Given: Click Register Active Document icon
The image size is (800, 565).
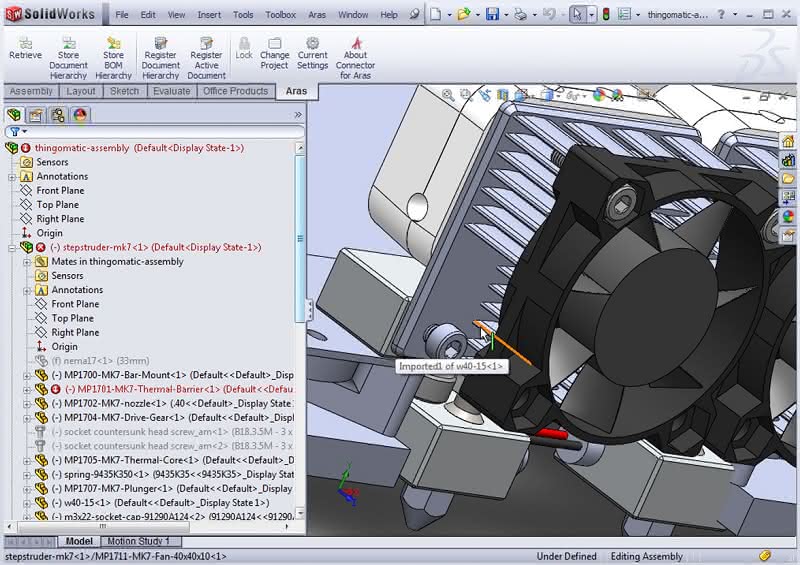Looking at the screenshot, I should (x=206, y=58).
